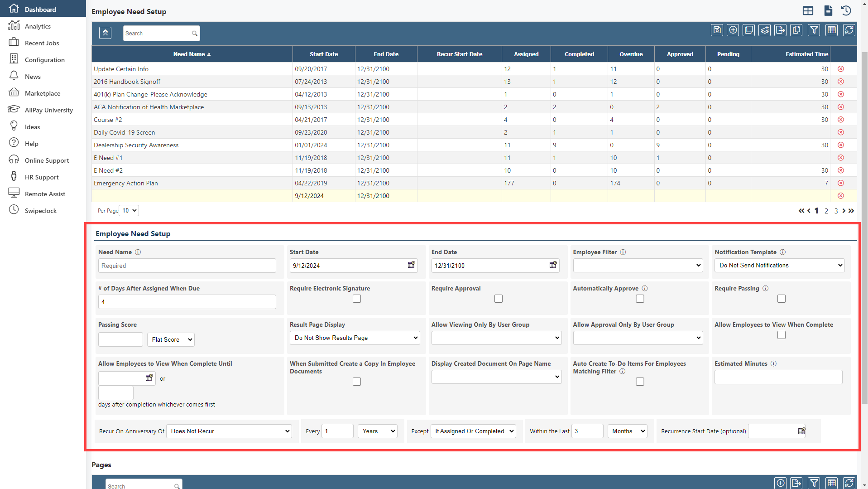The height and width of the screenshot is (489, 868).
Task: Check Allow Employees to View When Complete
Action: tap(782, 335)
